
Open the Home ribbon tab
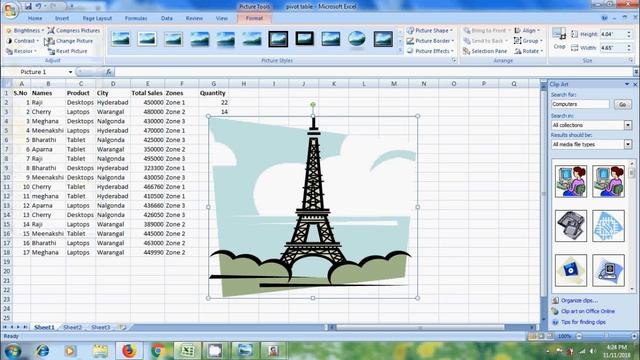(35, 18)
